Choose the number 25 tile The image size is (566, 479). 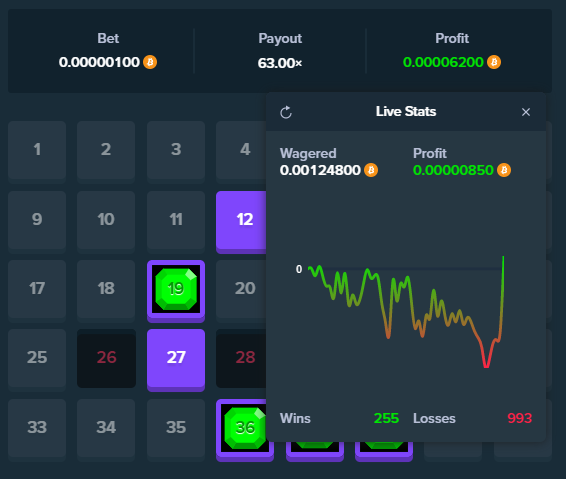tap(37, 360)
